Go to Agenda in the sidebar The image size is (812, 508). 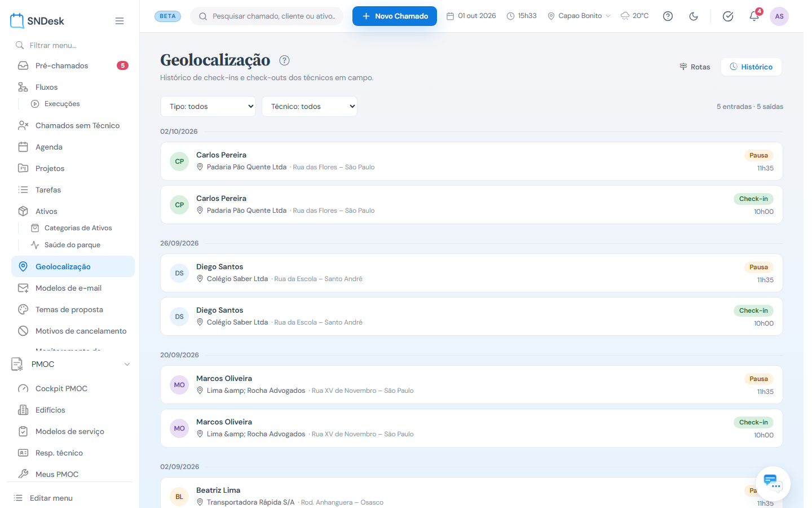pos(73,147)
